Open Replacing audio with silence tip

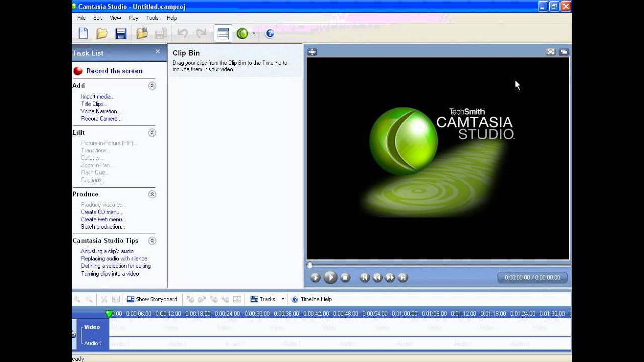(x=114, y=259)
